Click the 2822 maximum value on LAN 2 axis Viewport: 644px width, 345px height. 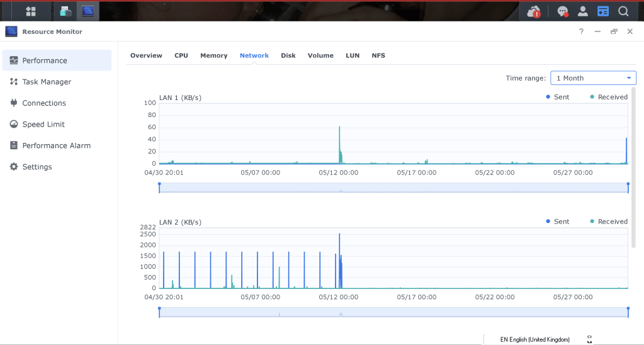(x=148, y=227)
